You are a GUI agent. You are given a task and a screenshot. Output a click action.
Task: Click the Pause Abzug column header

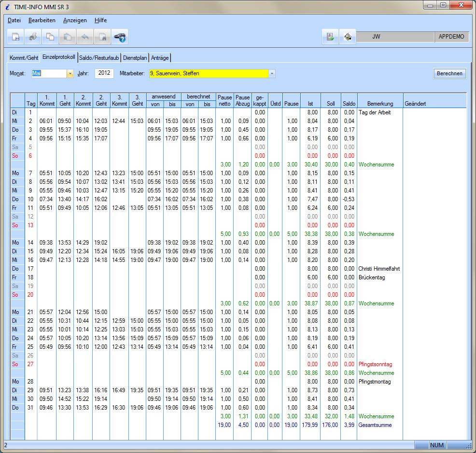coord(242,100)
